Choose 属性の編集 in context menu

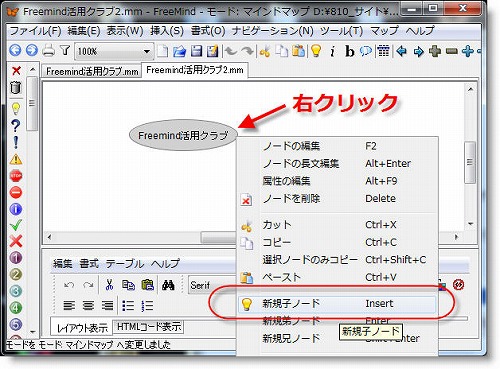tap(337, 181)
